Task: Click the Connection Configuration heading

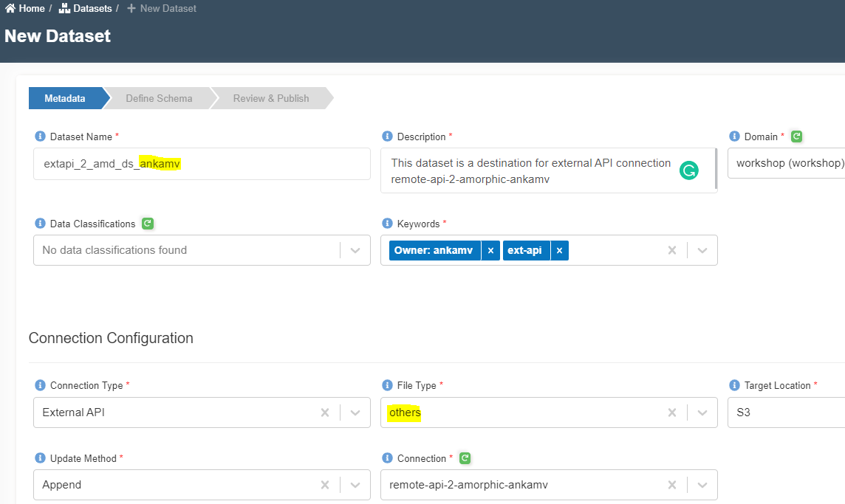Action: (111, 338)
